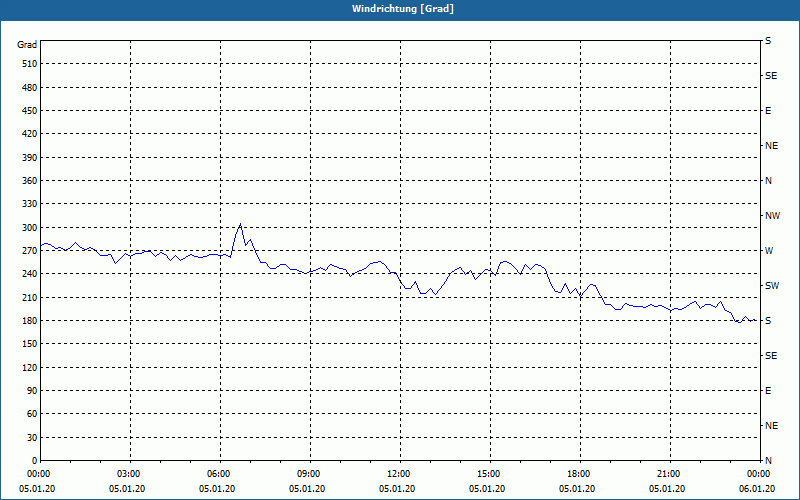
Task: Select the 330 axis value
Action: coord(30,204)
